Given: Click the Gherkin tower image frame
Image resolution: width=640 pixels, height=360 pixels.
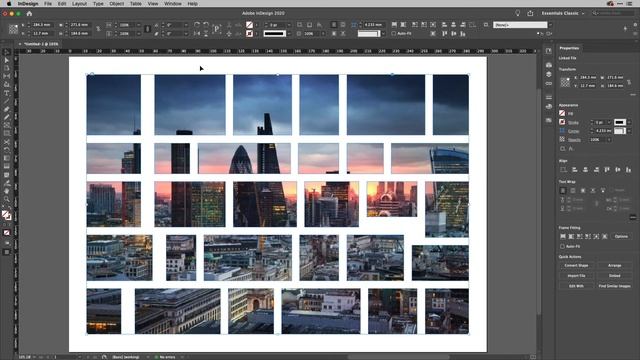Looking at the screenshot, I should click(244, 158).
